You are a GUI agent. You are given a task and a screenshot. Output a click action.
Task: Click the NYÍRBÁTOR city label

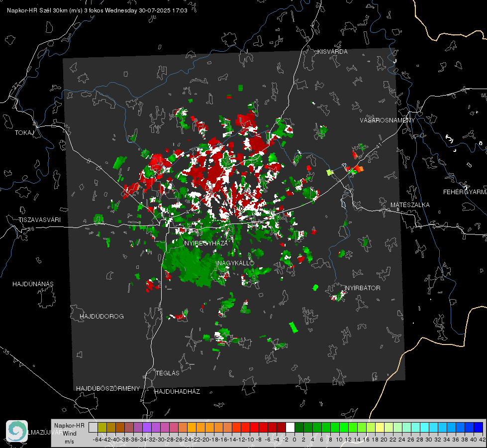tap(363, 288)
